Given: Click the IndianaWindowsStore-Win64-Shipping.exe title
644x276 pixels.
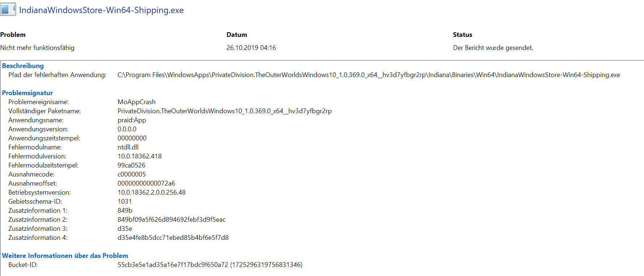Looking at the screenshot, I should click(x=101, y=10).
